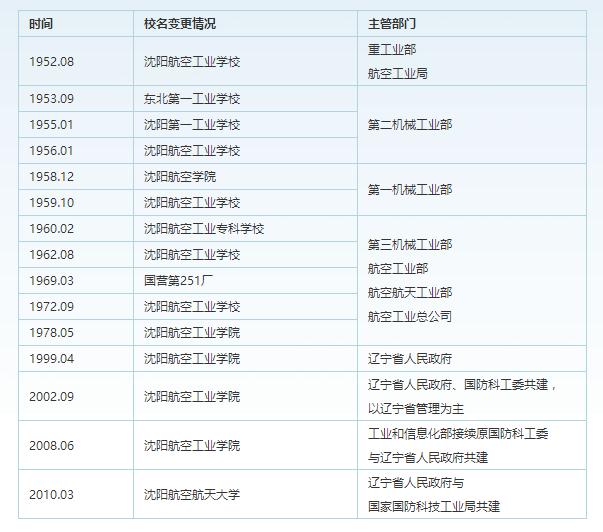Select the date 1962.08

tap(52, 254)
